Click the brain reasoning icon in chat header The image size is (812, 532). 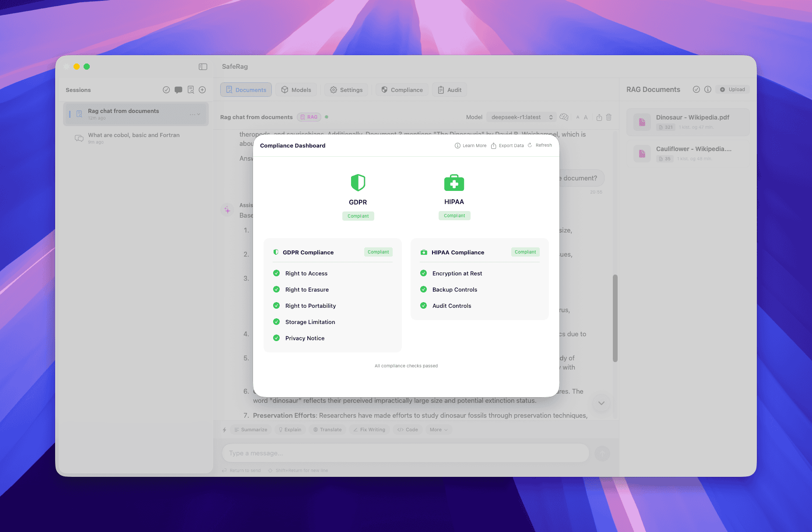tap(564, 117)
